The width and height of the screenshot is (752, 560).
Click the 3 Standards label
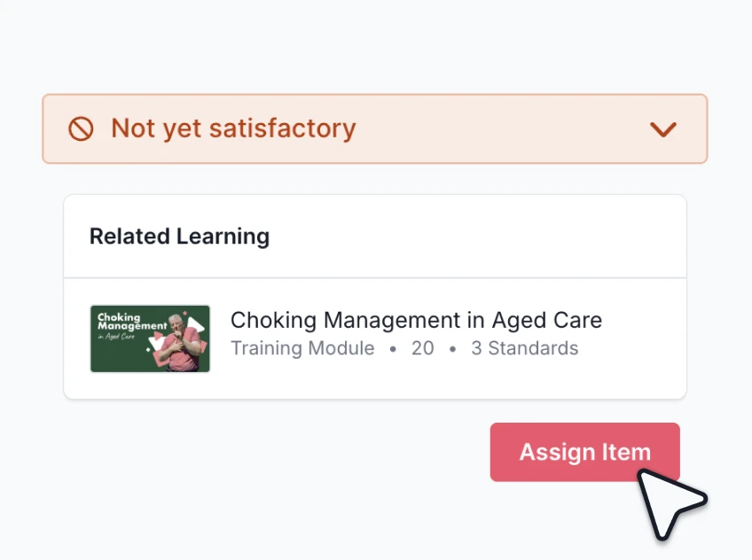(524, 348)
